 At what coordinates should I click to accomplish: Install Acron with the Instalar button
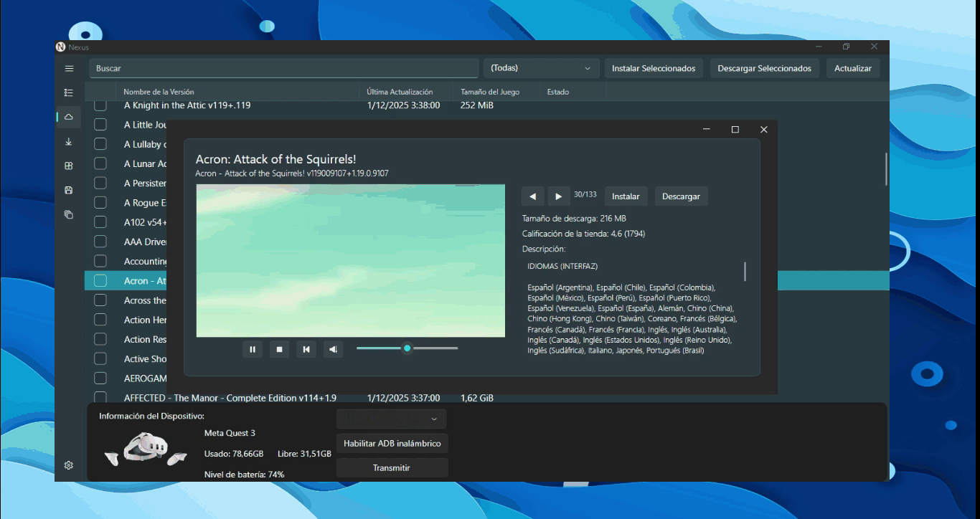[x=626, y=196]
